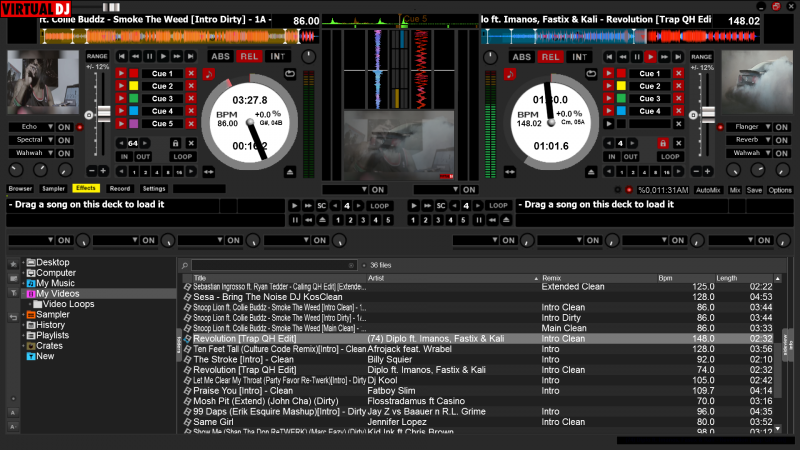
Task: Click the right deck video thumbnail
Action: coord(757,82)
